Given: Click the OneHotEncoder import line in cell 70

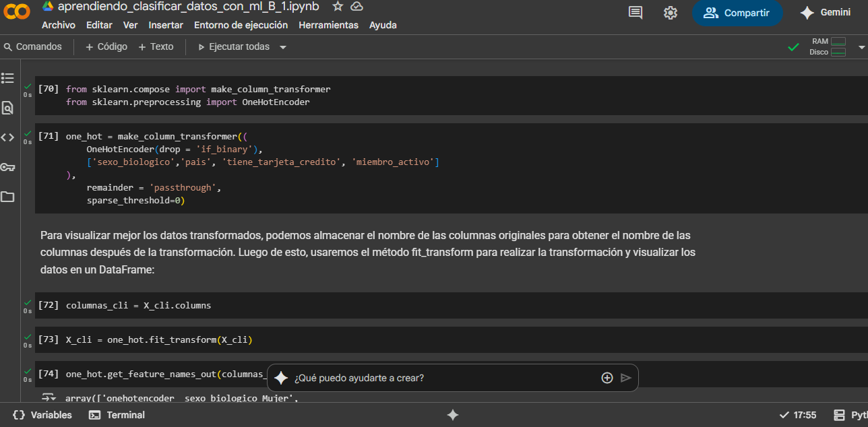Looking at the screenshot, I should 187,102.
